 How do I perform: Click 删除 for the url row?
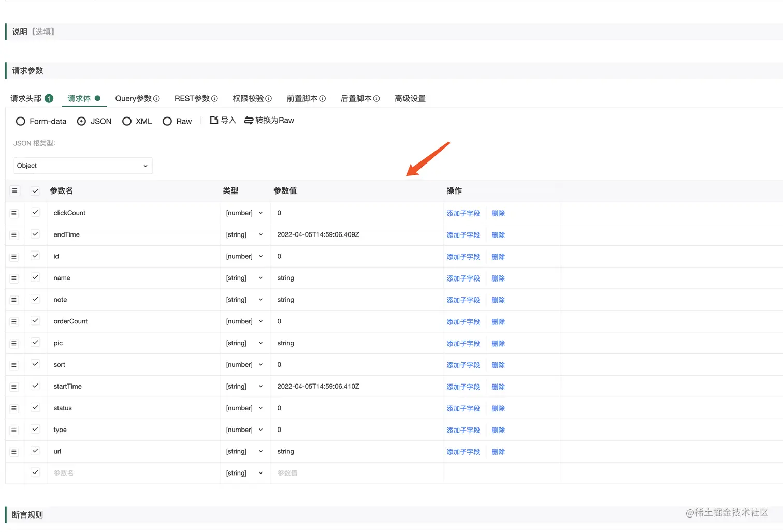[498, 452]
